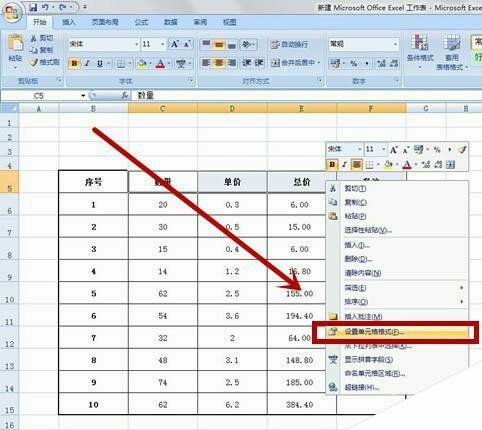The image size is (482, 430).
Task: Open the 字体 group dialog launcher
Action: pos(191,80)
